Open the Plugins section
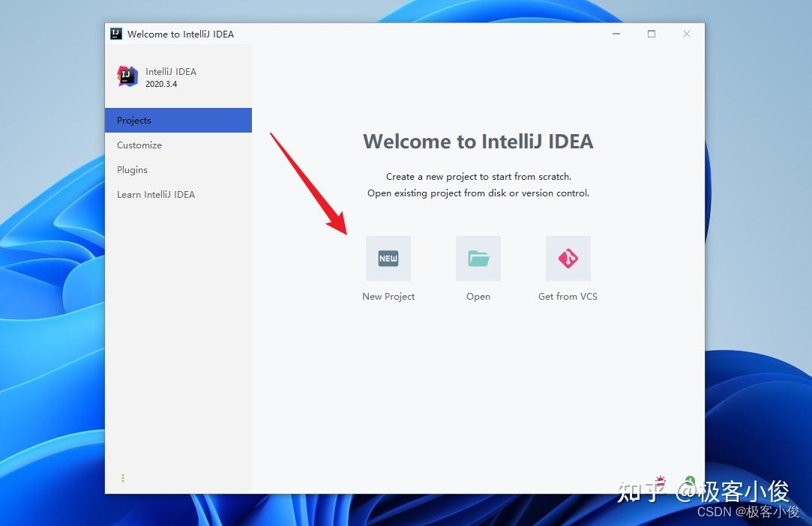The height and width of the screenshot is (526, 812). (x=132, y=169)
